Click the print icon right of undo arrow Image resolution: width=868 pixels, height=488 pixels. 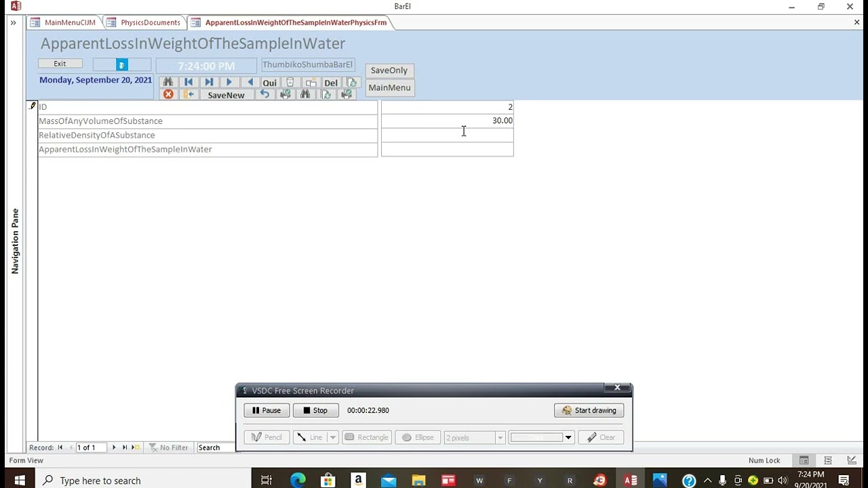[285, 94]
